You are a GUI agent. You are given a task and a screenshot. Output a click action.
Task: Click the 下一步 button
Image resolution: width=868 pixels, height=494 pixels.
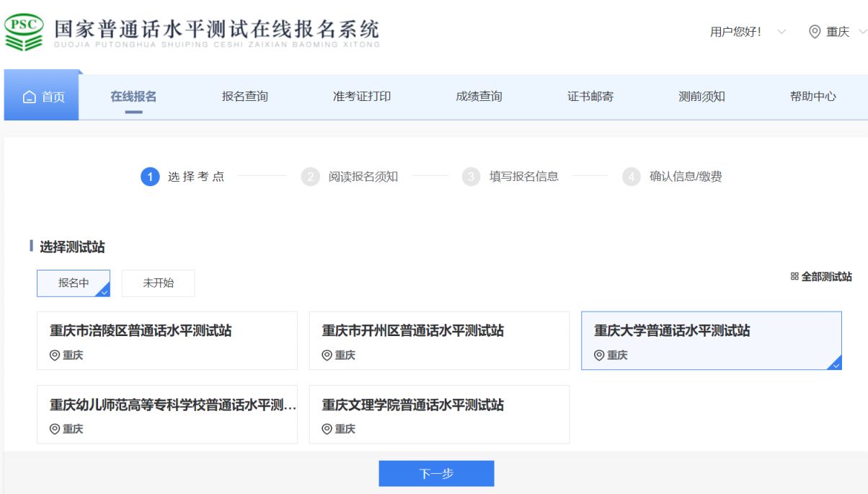[437, 474]
